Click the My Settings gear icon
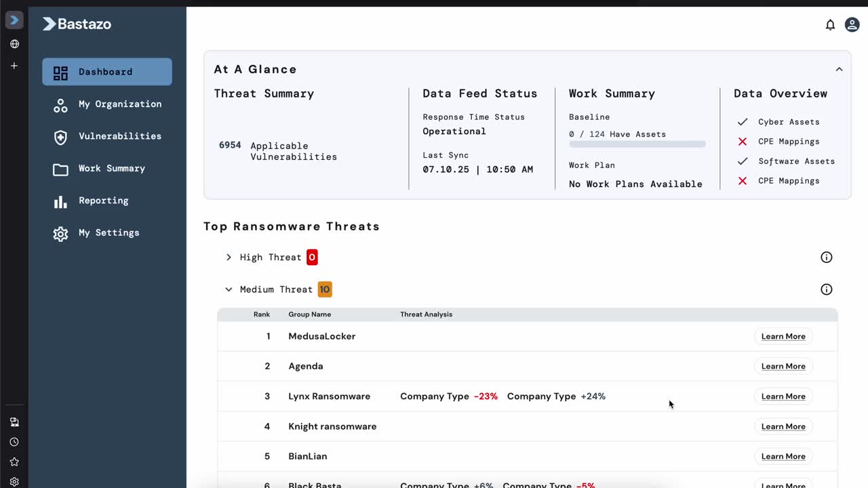The image size is (868, 488). [x=60, y=233]
